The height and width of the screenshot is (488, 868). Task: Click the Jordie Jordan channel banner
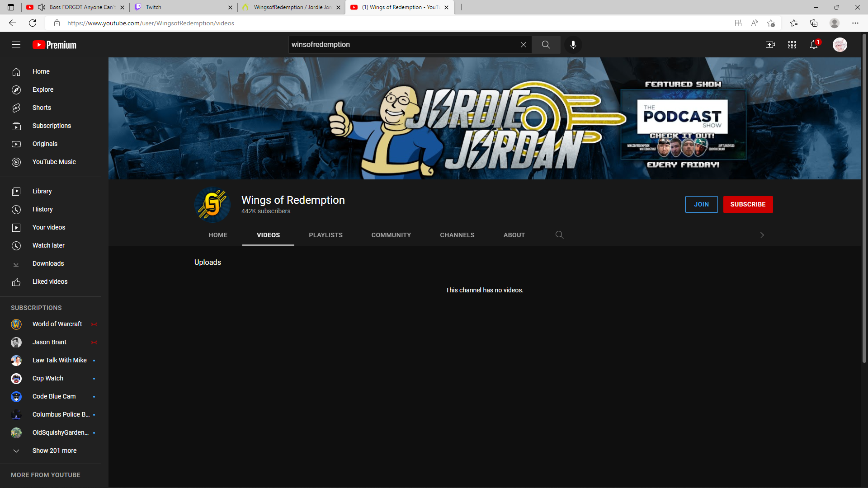[485, 118]
